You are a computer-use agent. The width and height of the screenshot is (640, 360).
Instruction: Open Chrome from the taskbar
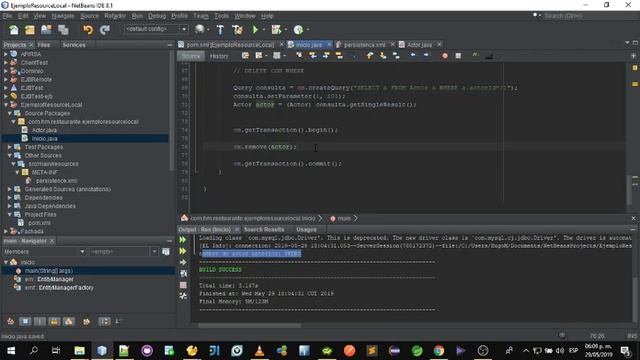[x=439, y=351]
